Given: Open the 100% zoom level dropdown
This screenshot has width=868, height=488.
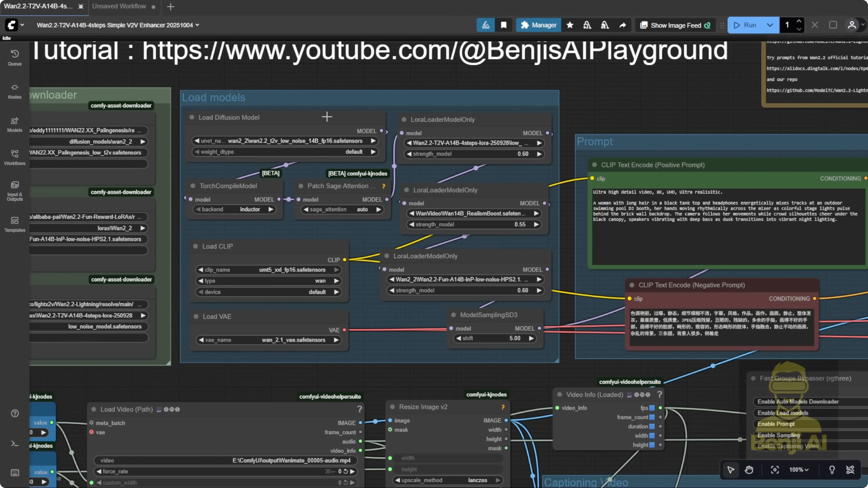Looking at the screenshot, I should (799, 470).
